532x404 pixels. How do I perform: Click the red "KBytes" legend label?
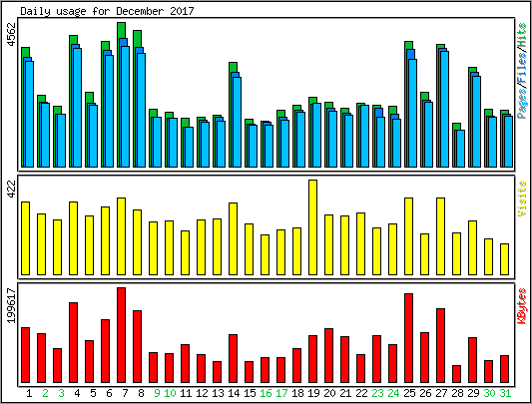[x=522, y=306]
